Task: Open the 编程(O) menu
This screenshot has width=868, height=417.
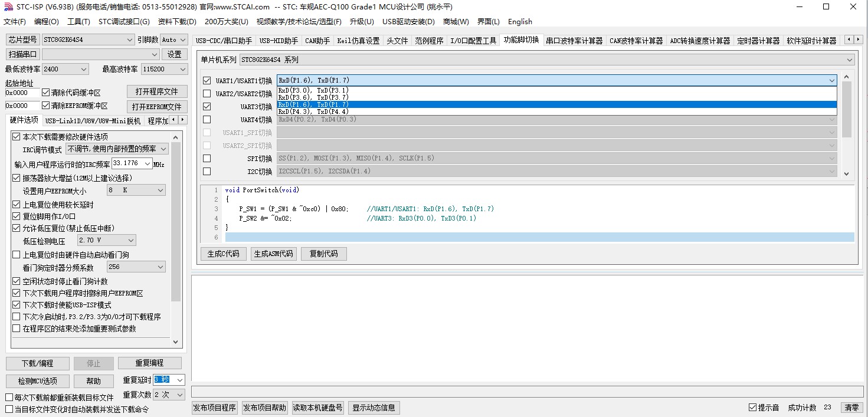Action: [47, 22]
